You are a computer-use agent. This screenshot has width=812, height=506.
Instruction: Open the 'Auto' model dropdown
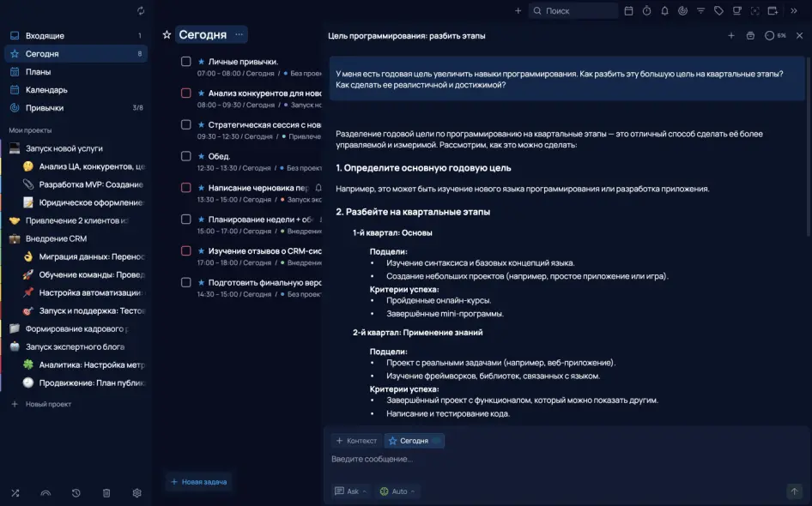tap(397, 491)
